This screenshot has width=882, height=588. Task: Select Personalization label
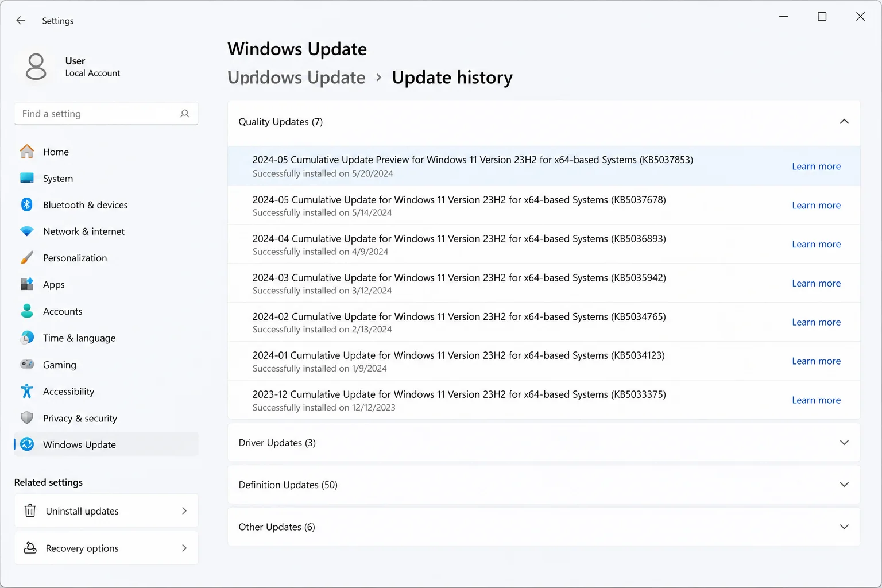click(75, 258)
